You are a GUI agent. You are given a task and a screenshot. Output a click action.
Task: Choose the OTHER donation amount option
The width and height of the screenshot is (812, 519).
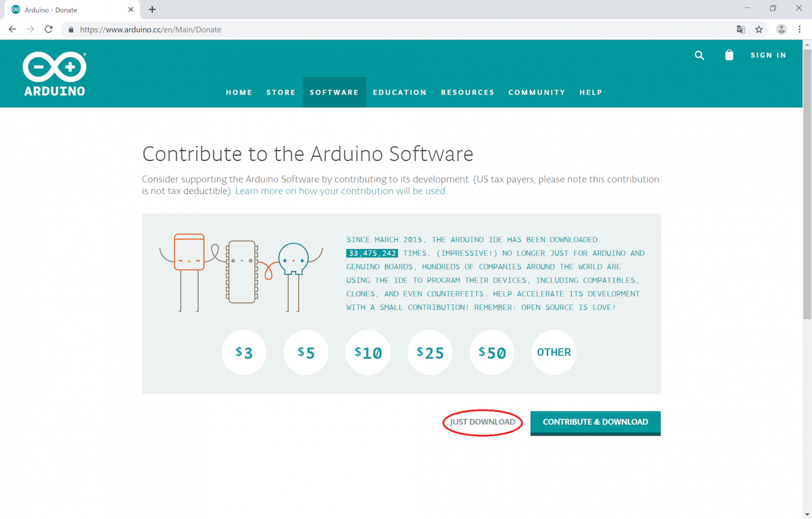point(554,353)
